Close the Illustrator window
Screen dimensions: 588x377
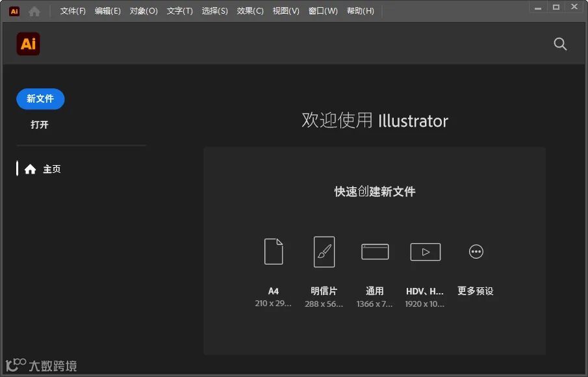click(574, 6)
